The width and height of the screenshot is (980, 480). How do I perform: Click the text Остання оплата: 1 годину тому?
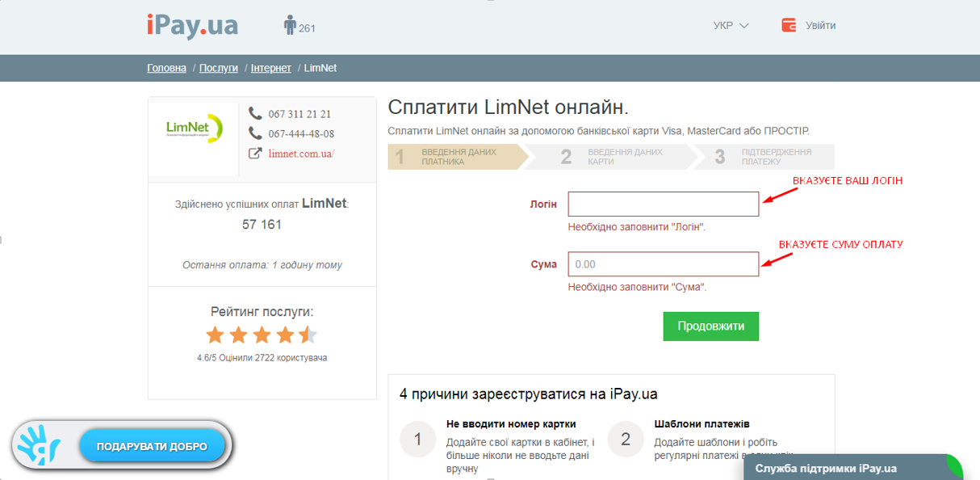coord(262,265)
